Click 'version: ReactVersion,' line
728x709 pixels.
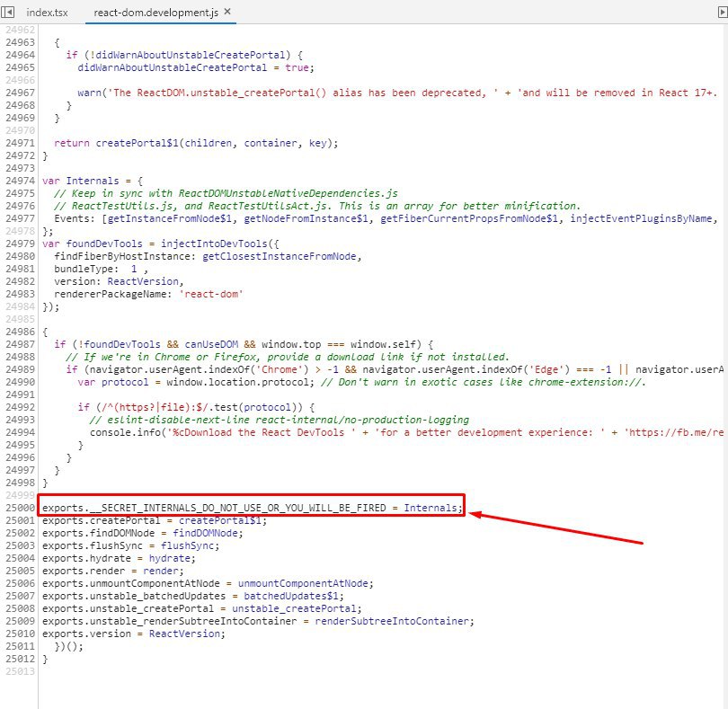point(119,281)
